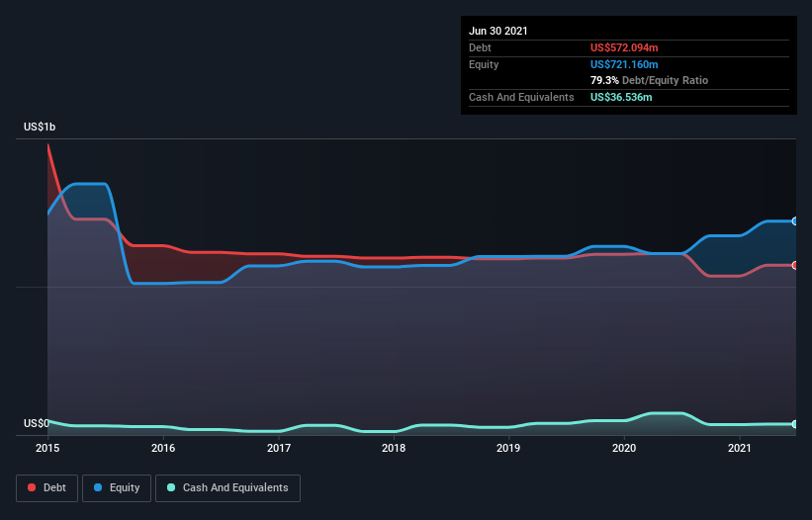The image size is (812, 520).
Task: Click the US$36.536m cash value
Action: 621,97
